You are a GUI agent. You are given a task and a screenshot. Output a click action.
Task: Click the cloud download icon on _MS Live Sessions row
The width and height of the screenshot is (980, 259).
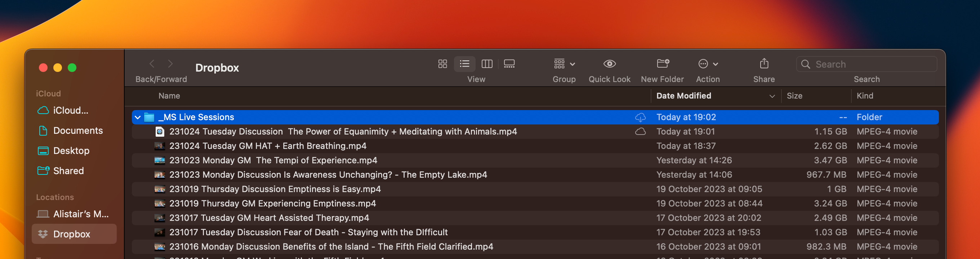click(640, 117)
